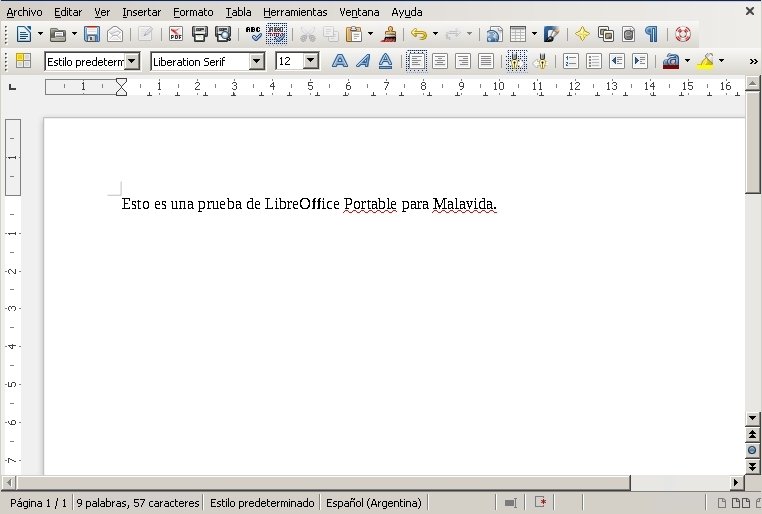The height and width of the screenshot is (514, 762).
Task: Open the Liberation Serif font dropdown
Action: (x=257, y=61)
